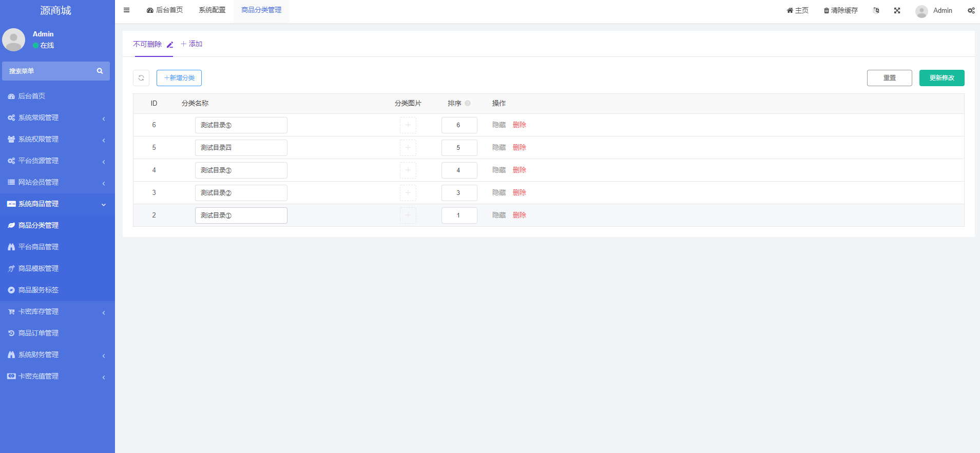Screen dimensions: 980x453
Task: Open 平台商品管理 sidebar item
Action: tap(57, 247)
